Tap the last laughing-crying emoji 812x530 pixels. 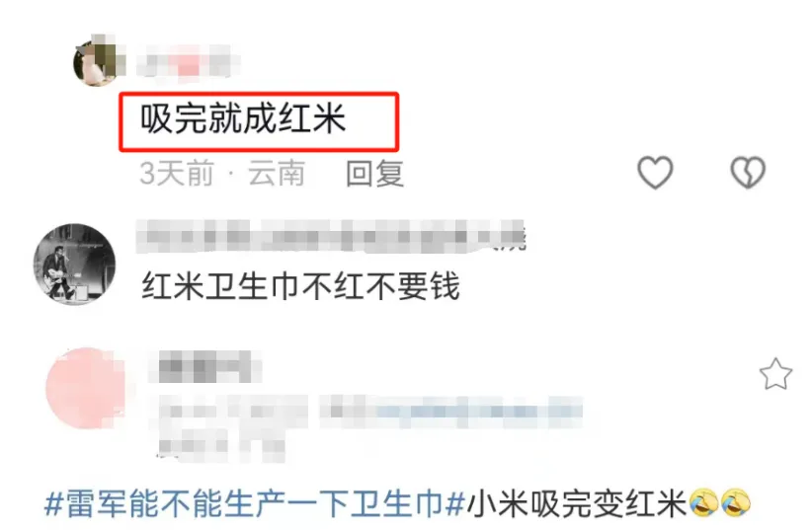point(735,502)
